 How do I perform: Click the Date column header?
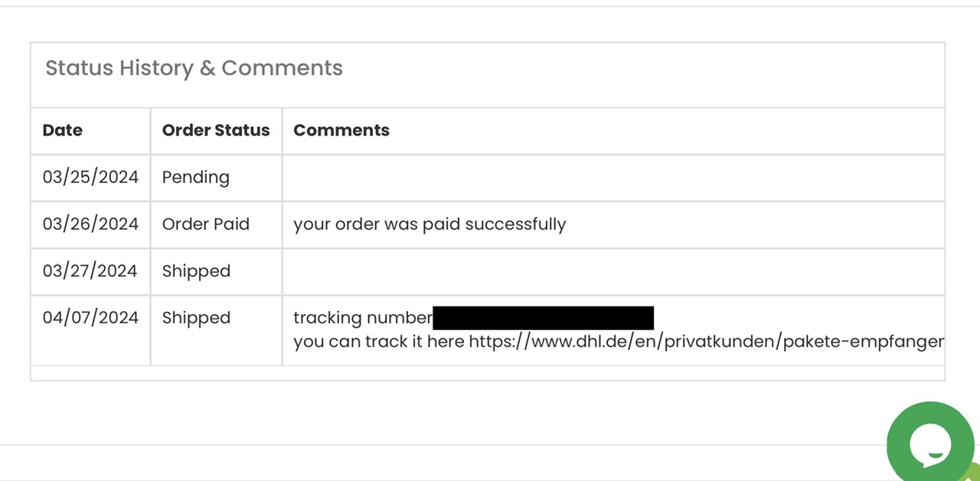(x=63, y=130)
